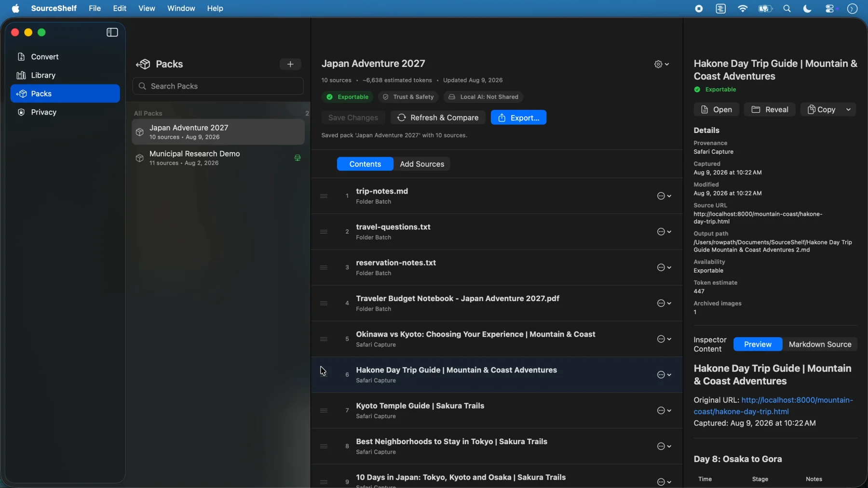Click the Copy button in inspector
868x488 pixels.
click(x=822, y=110)
